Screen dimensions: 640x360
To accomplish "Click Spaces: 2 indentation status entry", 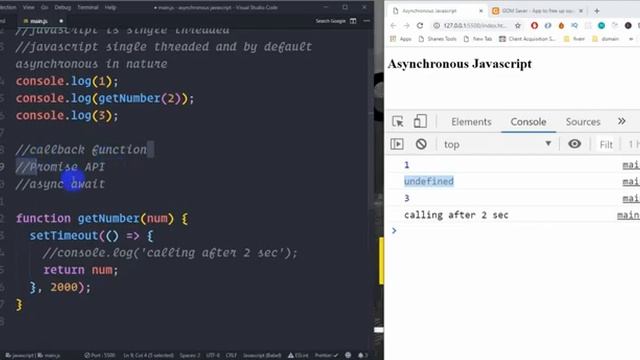I will pyautogui.click(x=190, y=356).
